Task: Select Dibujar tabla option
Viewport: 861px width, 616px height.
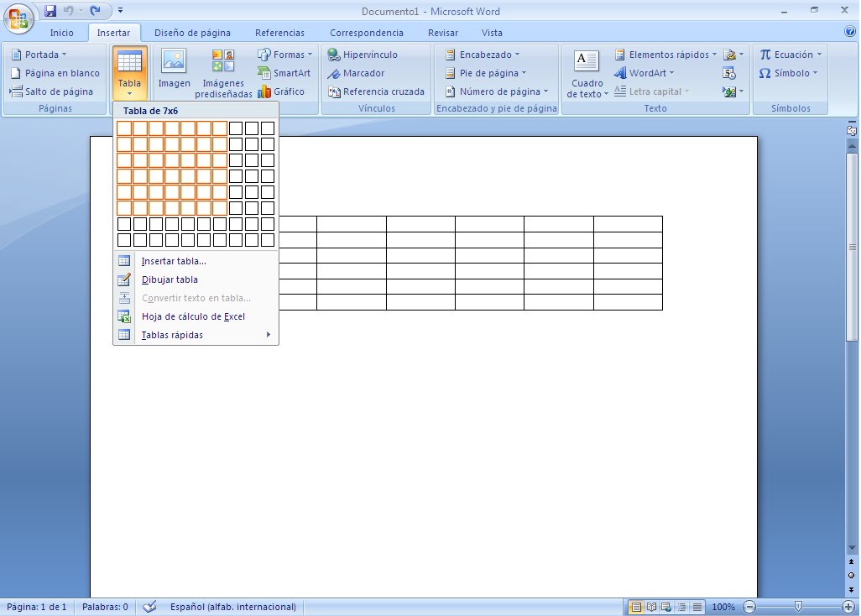Action: 196,279
